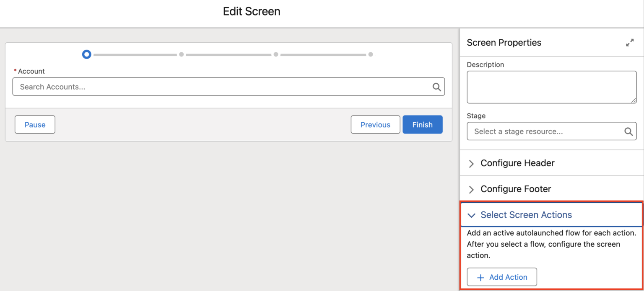Screen dimensions: 644x291
Task: Click the search icon in the Account lookup
Action: (437, 87)
